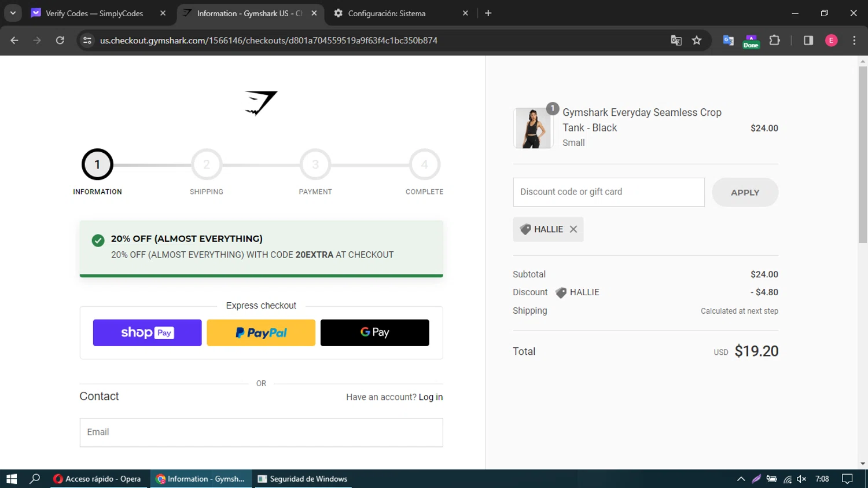Click the muted volume tray icon
This screenshot has height=488, width=868.
[801, 479]
